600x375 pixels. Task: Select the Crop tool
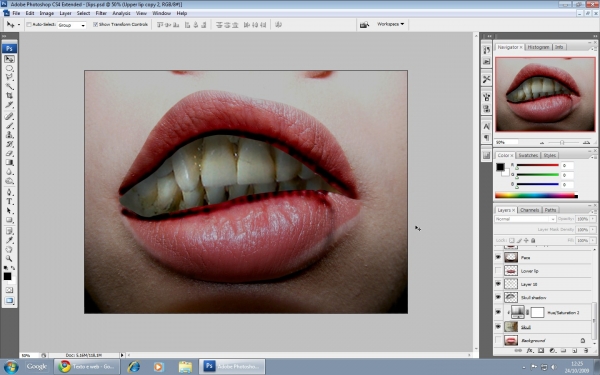(x=10, y=96)
